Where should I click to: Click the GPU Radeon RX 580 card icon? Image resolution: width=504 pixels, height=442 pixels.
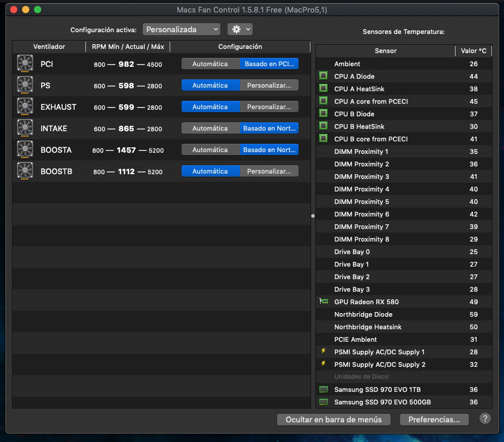click(324, 302)
